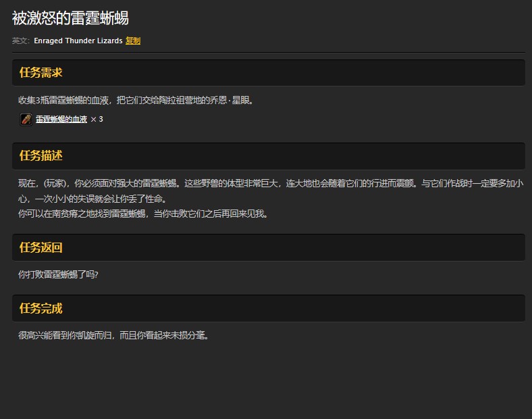Click the （玩家） placeholder in the quest description
The height and width of the screenshot is (419, 532).
pyautogui.click(x=56, y=183)
